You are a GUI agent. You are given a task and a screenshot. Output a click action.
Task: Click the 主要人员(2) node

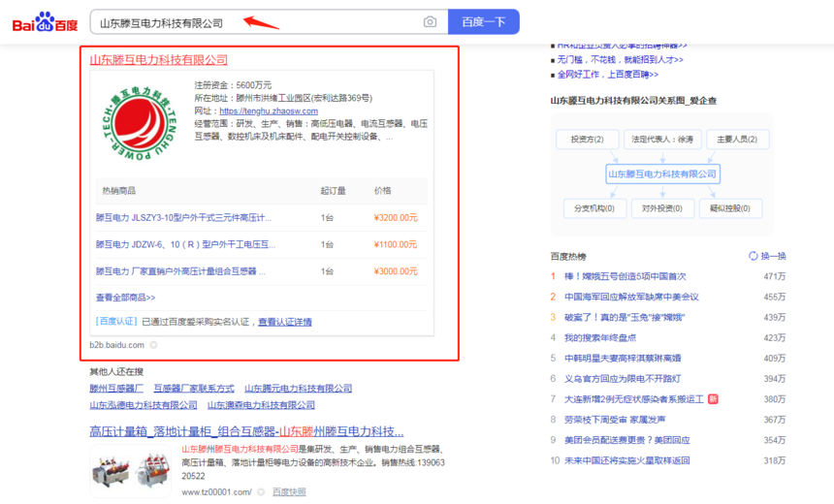[737, 140]
